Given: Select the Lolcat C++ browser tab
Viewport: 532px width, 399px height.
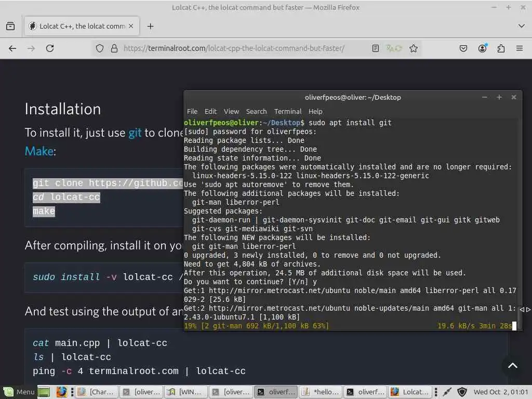Looking at the screenshot, I should 82,26.
